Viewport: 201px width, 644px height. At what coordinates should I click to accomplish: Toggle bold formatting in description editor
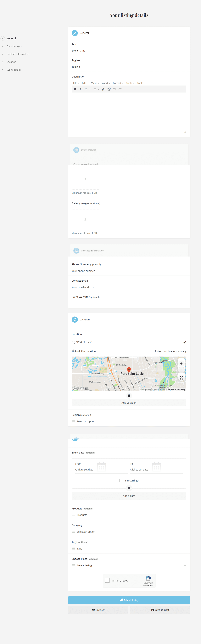pos(75,89)
